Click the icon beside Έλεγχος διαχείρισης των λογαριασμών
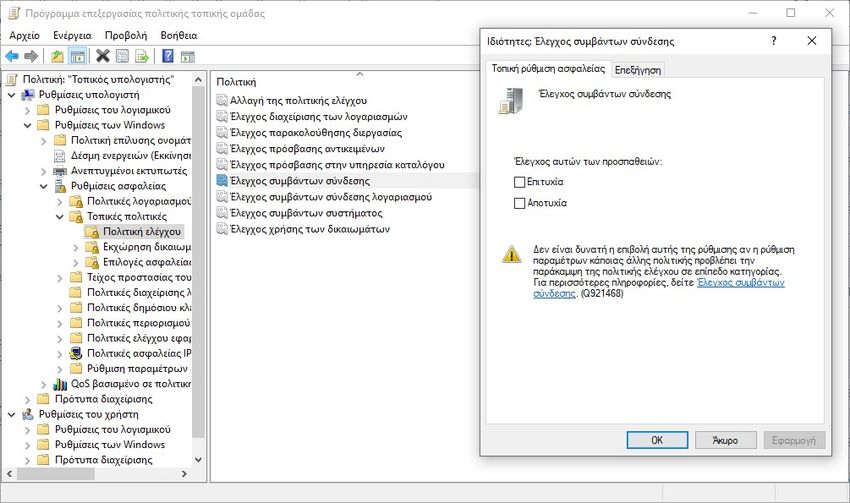The image size is (850, 503). (x=222, y=116)
